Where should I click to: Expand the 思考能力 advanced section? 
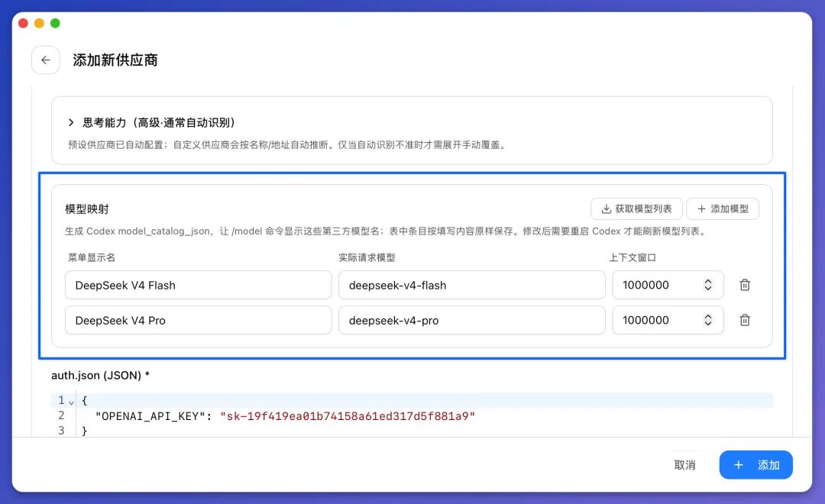pos(71,123)
